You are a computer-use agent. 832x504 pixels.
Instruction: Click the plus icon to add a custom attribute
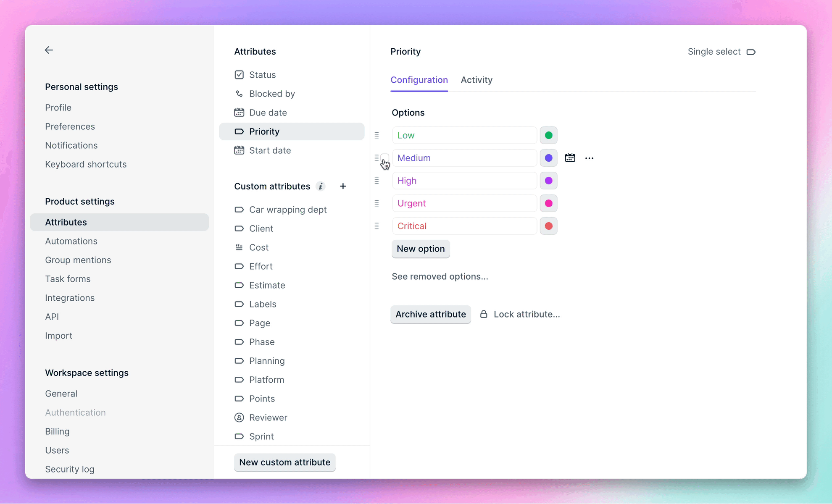point(343,186)
